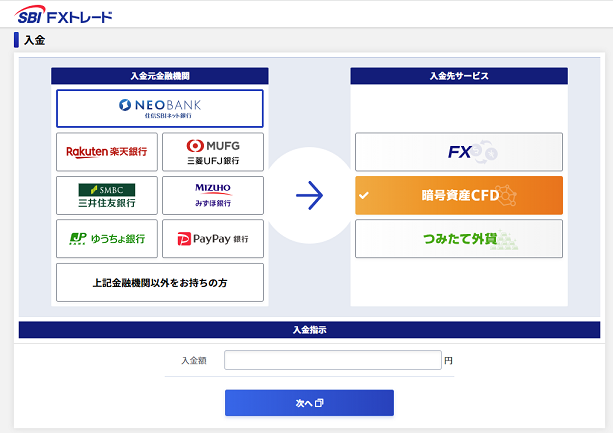The height and width of the screenshot is (433, 613).
Task: Click the 次へ button
Action: point(309,403)
